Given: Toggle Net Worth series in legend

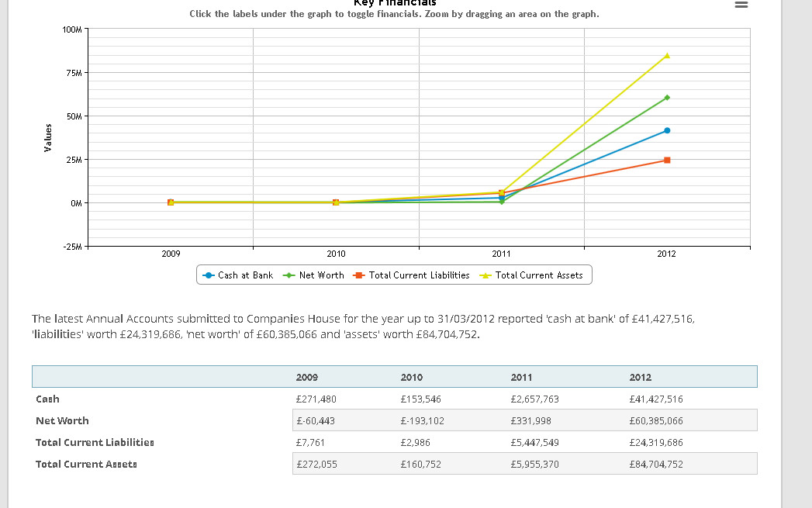Looking at the screenshot, I should click(x=313, y=275).
